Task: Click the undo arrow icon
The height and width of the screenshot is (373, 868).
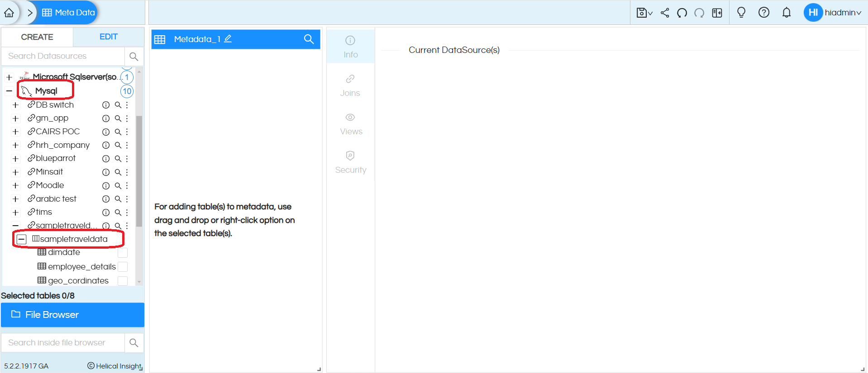Action: click(682, 13)
